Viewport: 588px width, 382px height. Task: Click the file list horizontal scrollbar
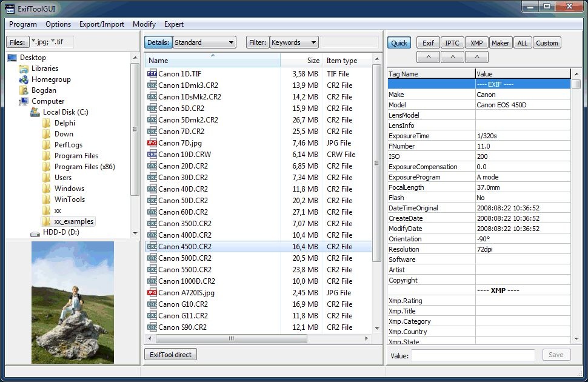tap(232, 338)
